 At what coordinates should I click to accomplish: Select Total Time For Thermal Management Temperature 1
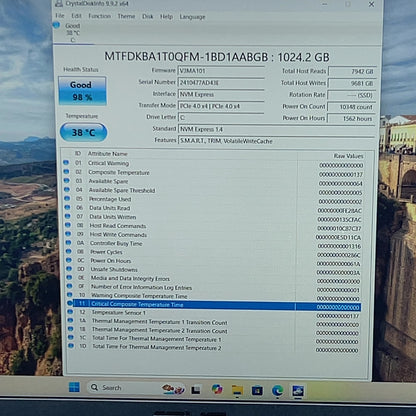215,340
